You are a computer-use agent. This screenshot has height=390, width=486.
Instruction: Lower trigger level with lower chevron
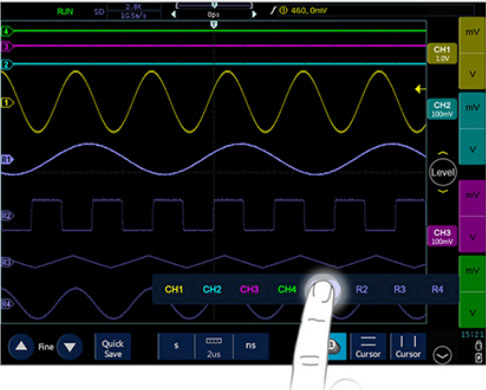pyautogui.click(x=443, y=191)
